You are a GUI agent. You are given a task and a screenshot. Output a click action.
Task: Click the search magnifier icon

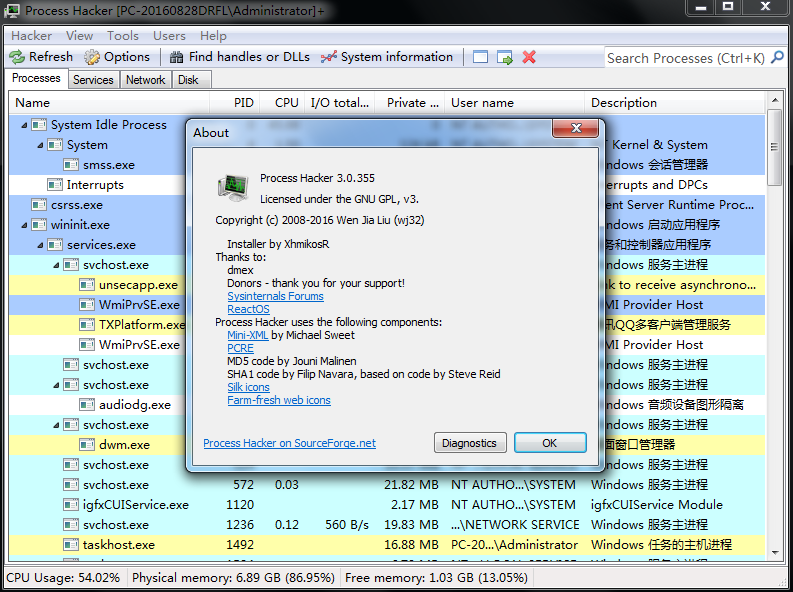coord(777,57)
